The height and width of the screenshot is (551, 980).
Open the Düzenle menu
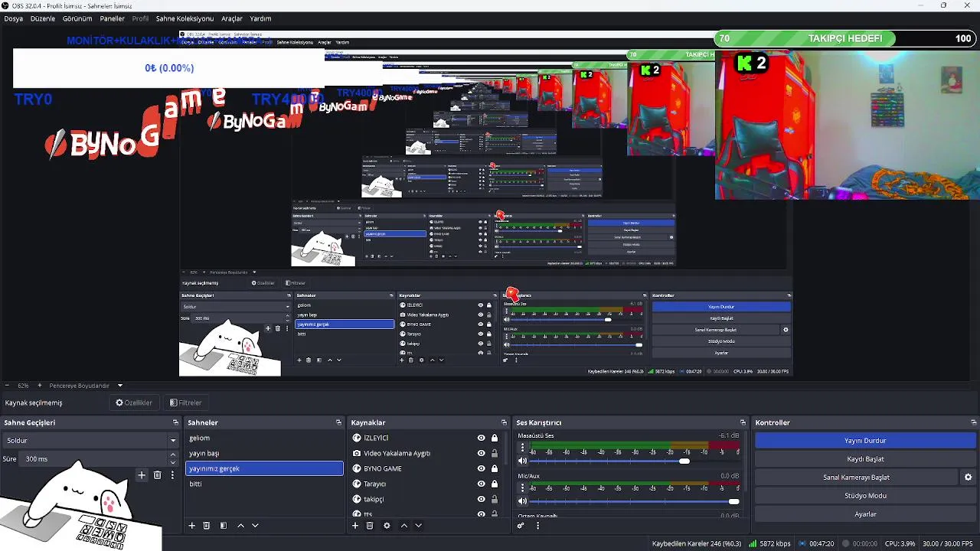click(x=42, y=18)
